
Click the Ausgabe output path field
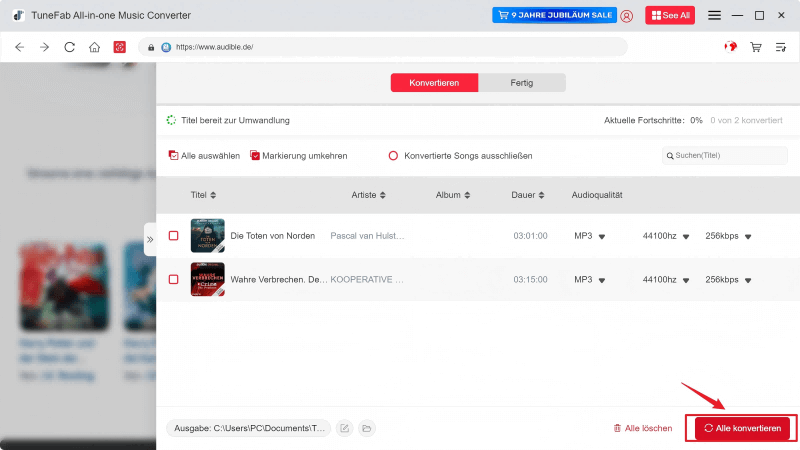(x=249, y=428)
